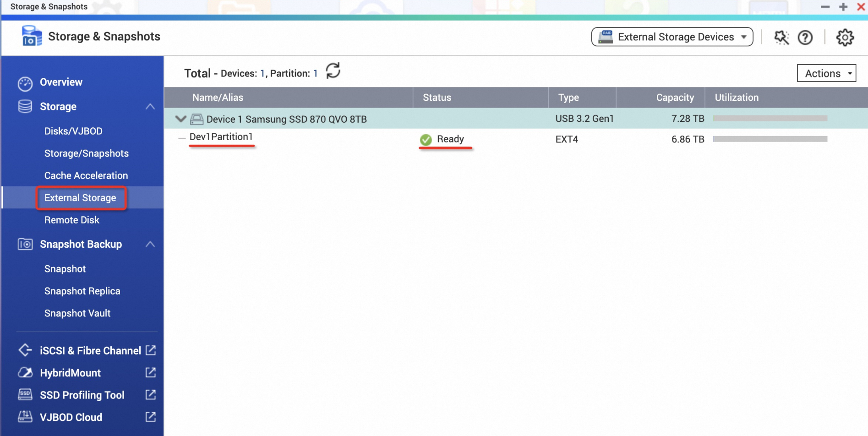Select the Dev1Partition1 row
Screen dimensions: 868x436
516,139
